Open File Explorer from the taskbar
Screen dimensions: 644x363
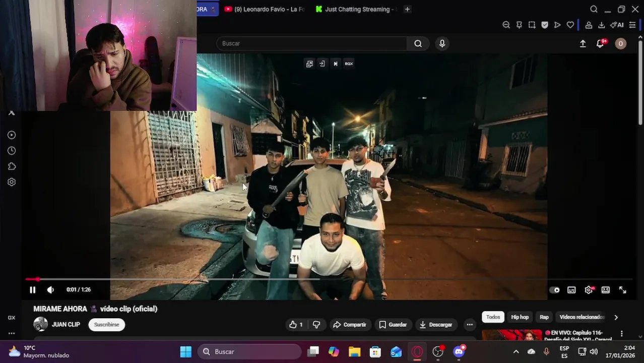[x=354, y=351]
